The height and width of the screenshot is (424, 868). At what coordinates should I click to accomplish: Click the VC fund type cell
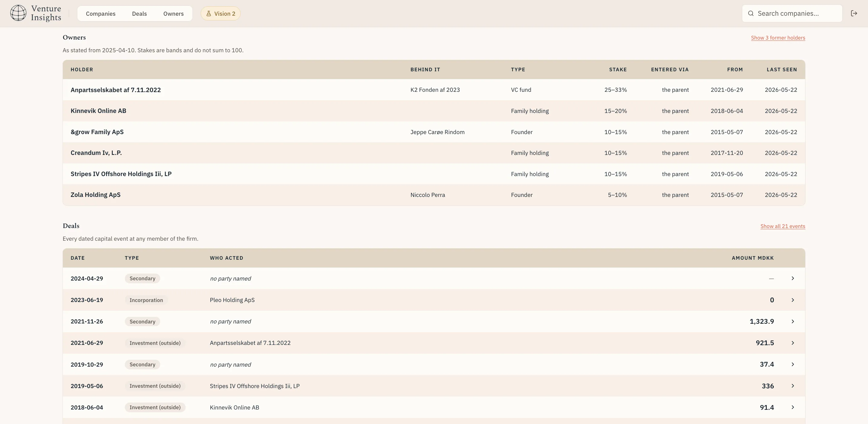tap(521, 90)
